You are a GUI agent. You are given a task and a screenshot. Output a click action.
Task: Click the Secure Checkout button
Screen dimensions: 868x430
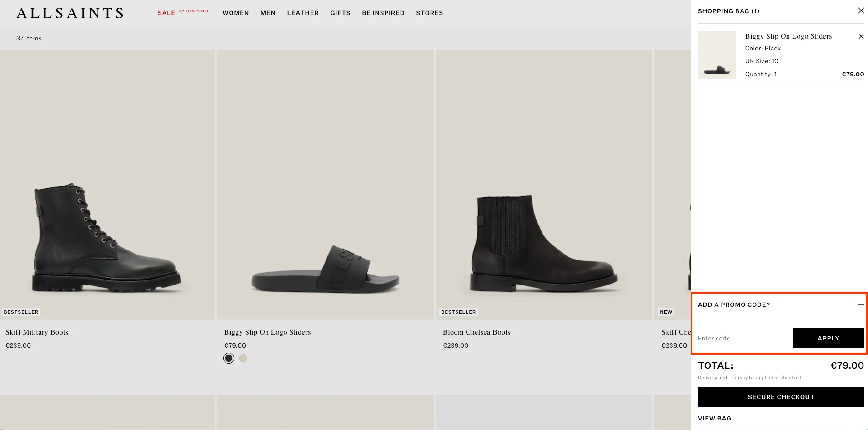point(781,397)
